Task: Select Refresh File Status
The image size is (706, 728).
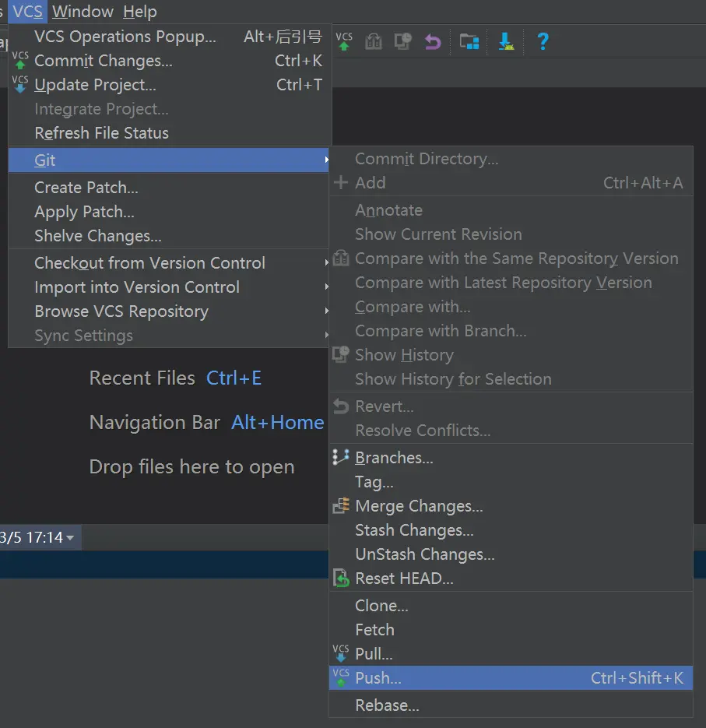Action: pyautogui.click(x=170, y=133)
